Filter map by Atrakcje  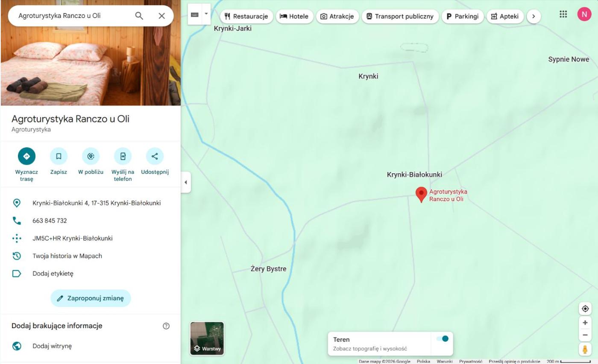pos(337,16)
